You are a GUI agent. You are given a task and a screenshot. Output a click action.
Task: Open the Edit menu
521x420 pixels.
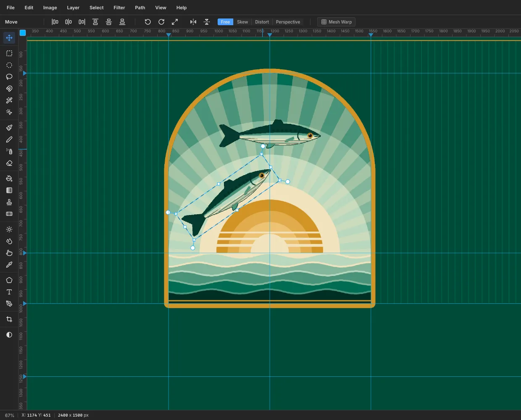[x=29, y=8]
